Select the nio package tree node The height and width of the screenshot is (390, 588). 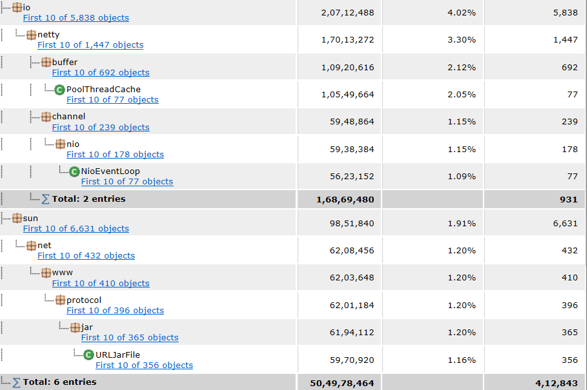(x=73, y=144)
